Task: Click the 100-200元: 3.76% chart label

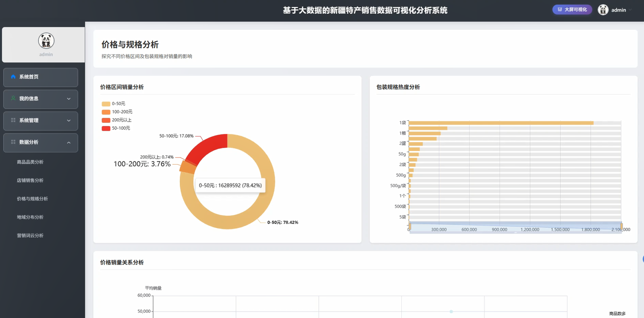Action: [142, 164]
